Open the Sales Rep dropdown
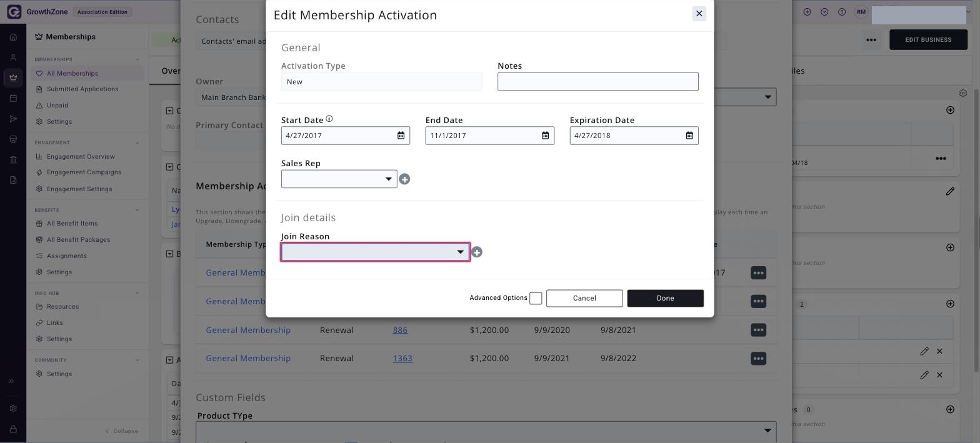The image size is (980, 443). [x=339, y=179]
